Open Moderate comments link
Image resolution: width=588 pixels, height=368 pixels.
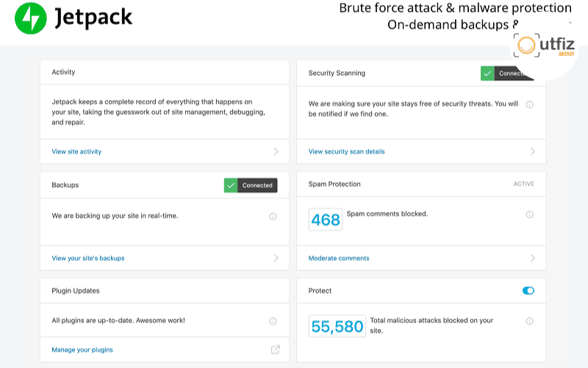(339, 258)
